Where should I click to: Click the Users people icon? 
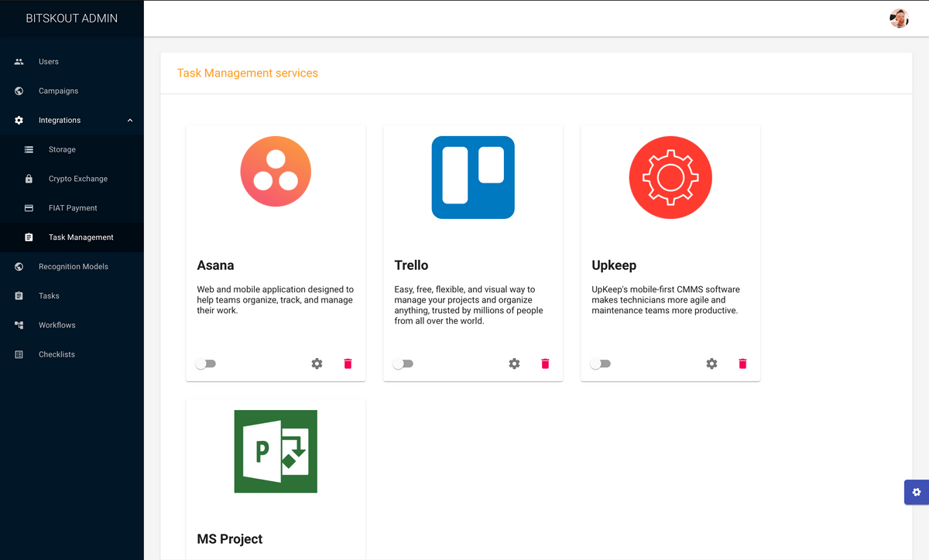pyautogui.click(x=19, y=62)
